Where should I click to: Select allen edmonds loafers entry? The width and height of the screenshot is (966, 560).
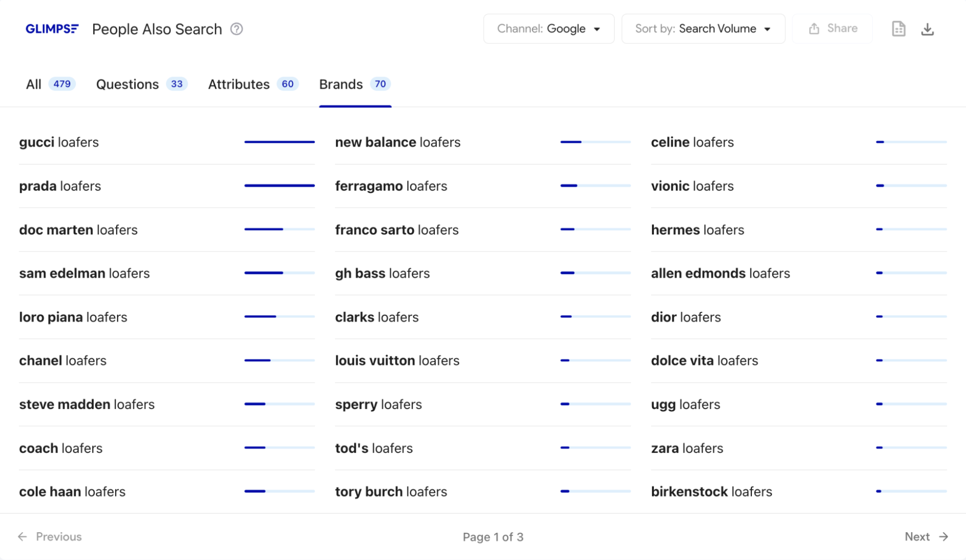click(x=799, y=273)
